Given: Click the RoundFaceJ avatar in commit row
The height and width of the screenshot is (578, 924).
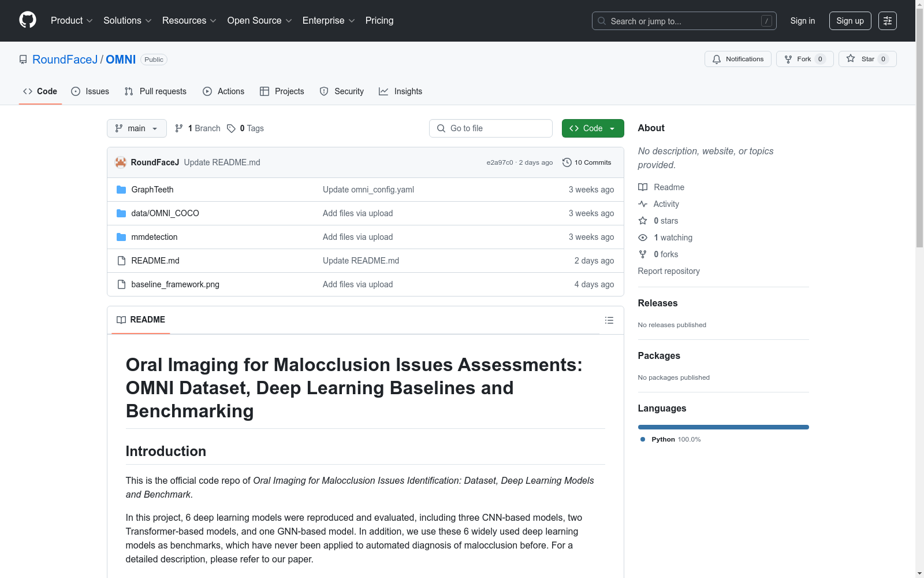Looking at the screenshot, I should pos(121,162).
